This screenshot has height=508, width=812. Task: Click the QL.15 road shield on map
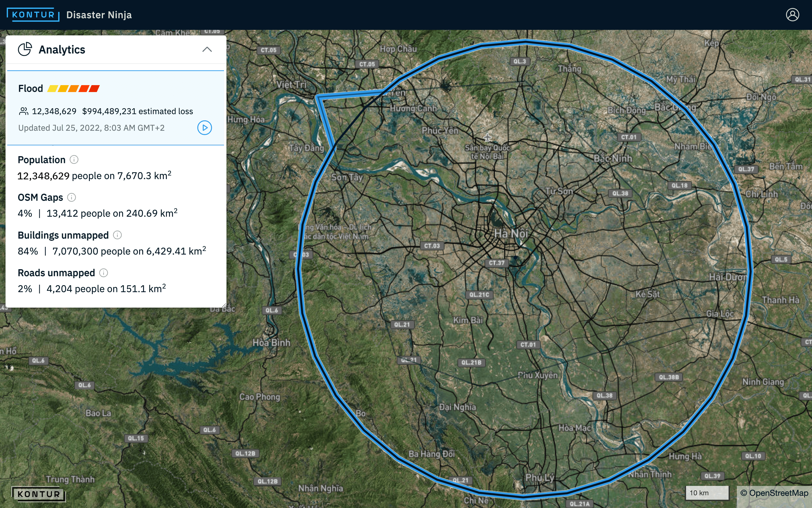(136, 438)
